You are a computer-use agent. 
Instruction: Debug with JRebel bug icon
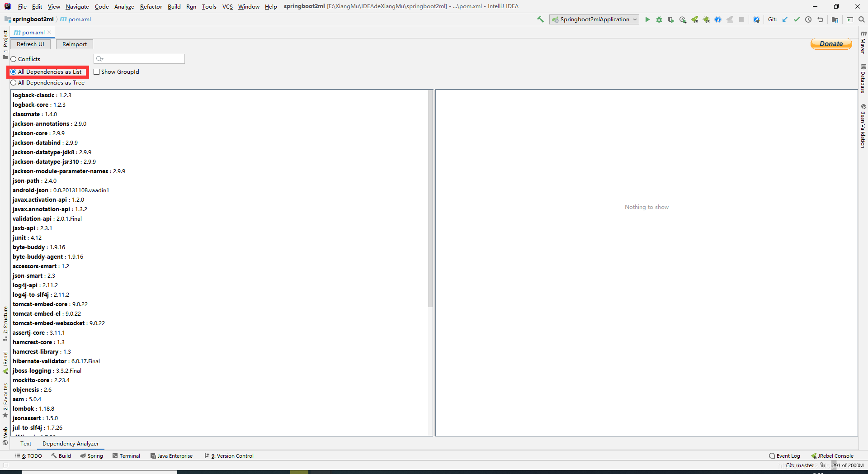[x=706, y=19]
